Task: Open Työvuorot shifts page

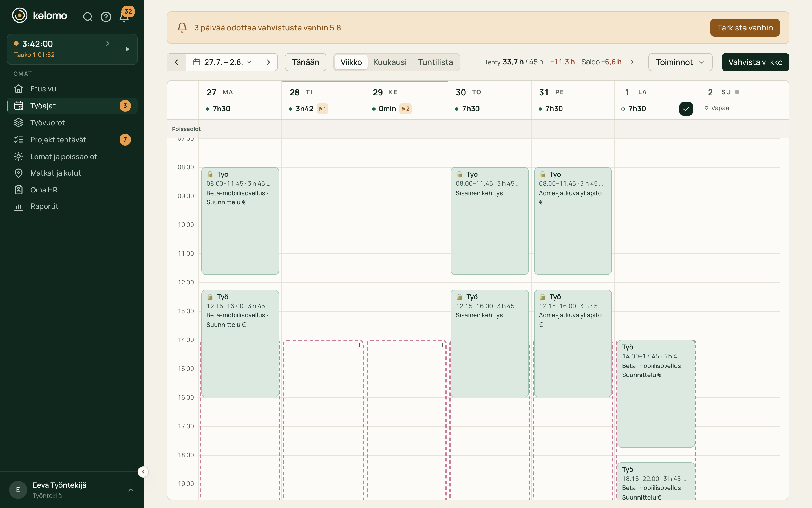Action: pyautogui.click(x=72, y=123)
